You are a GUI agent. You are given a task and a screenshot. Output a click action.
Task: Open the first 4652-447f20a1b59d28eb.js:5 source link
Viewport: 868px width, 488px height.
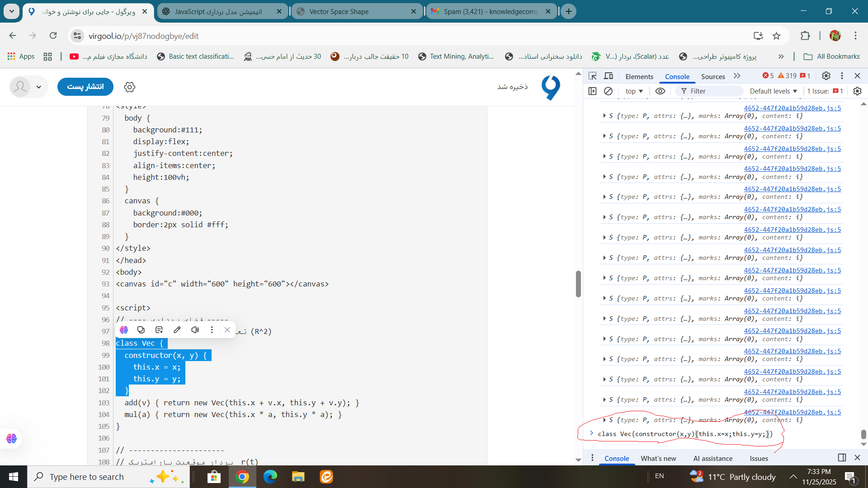792,108
